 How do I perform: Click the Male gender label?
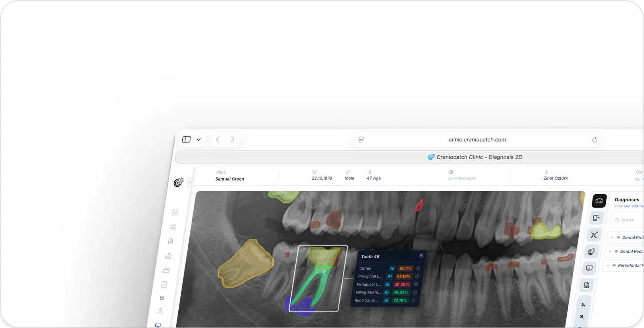(349, 178)
